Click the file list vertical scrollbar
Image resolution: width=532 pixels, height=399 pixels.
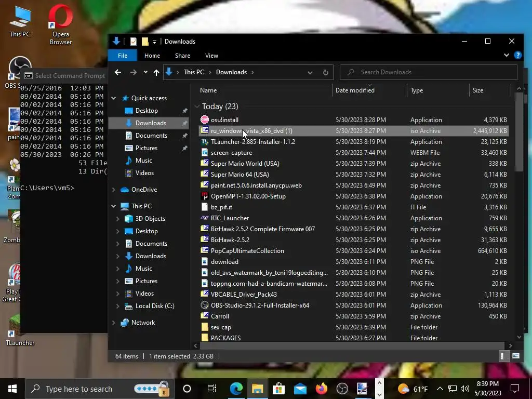coord(519,132)
